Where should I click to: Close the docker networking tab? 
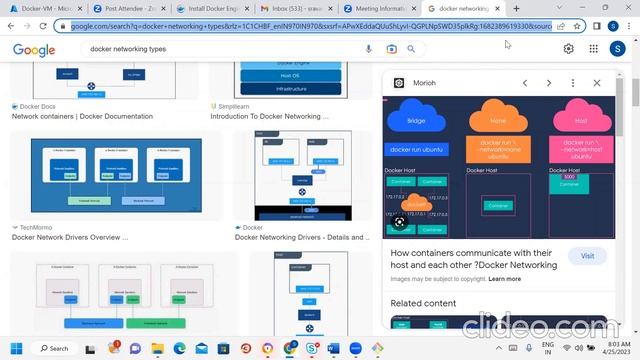[x=497, y=9]
